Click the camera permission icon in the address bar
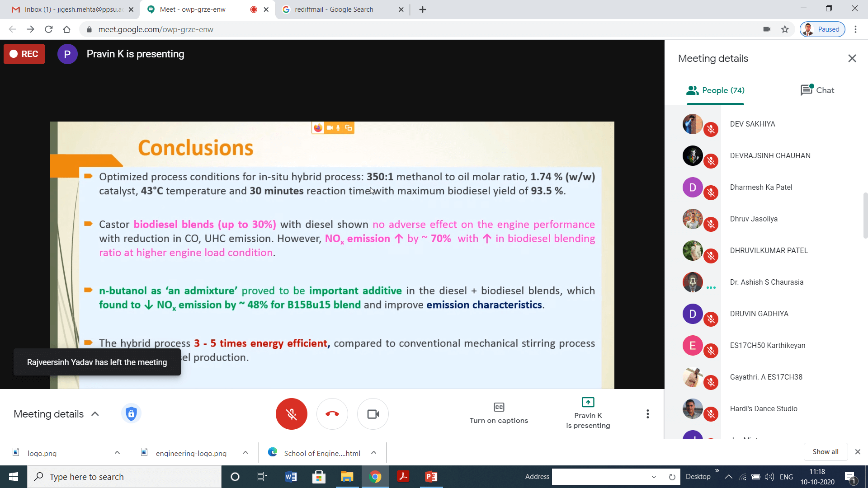This screenshot has height=488, width=868. click(x=767, y=29)
